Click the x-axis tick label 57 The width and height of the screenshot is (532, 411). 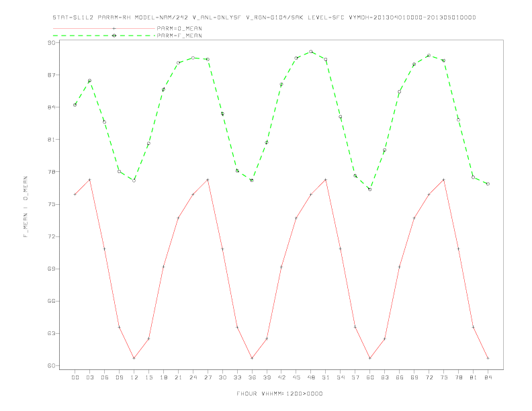point(355,377)
